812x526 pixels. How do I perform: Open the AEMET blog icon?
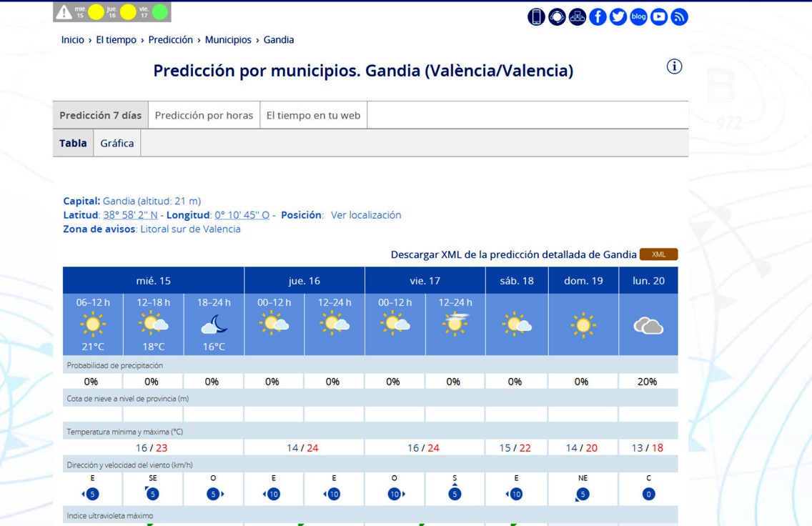click(638, 16)
